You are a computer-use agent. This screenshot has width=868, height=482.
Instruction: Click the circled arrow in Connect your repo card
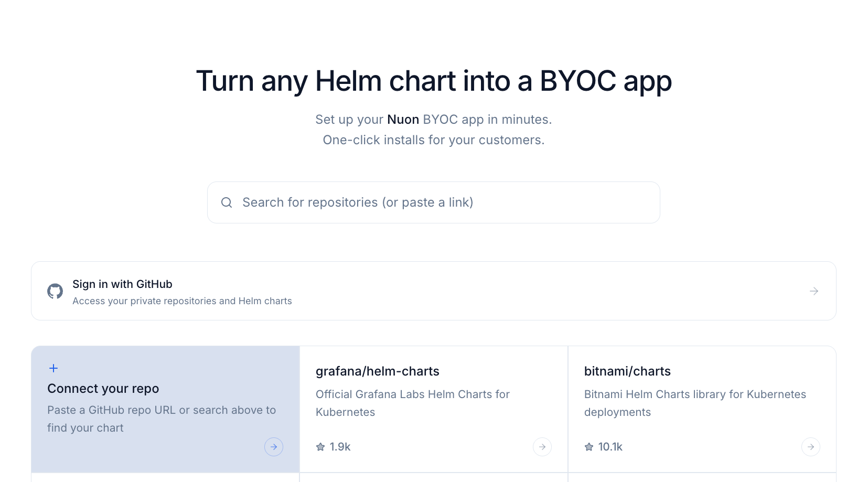click(274, 447)
